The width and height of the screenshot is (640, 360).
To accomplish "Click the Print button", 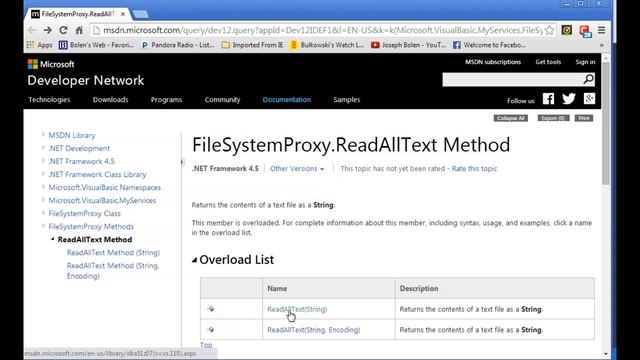I will click(584, 118).
